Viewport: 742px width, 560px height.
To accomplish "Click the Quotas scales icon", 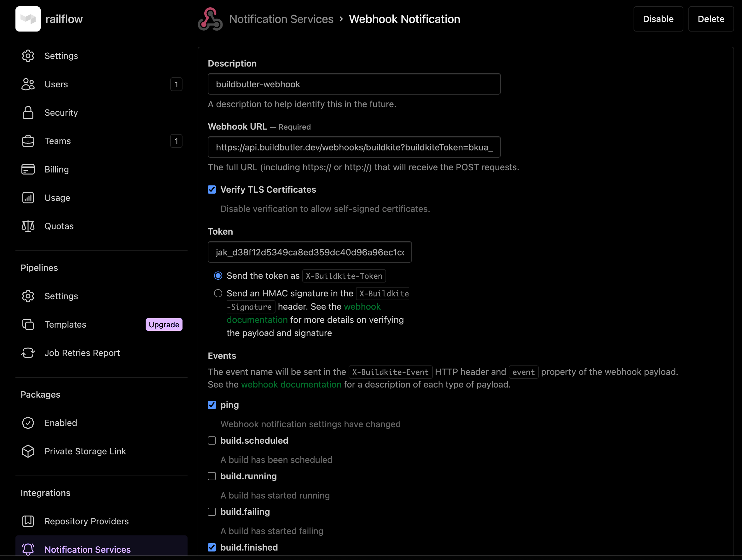I will tap(28, 226).
